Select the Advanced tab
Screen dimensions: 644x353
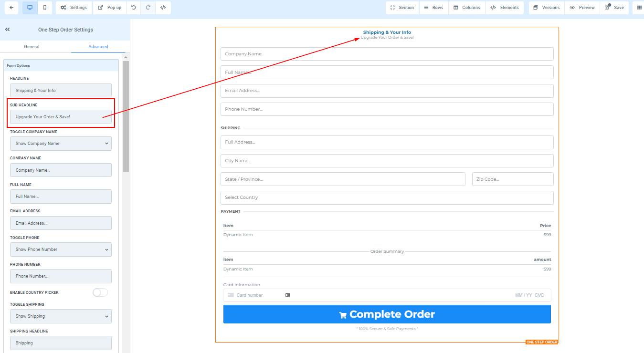[98, 47]
